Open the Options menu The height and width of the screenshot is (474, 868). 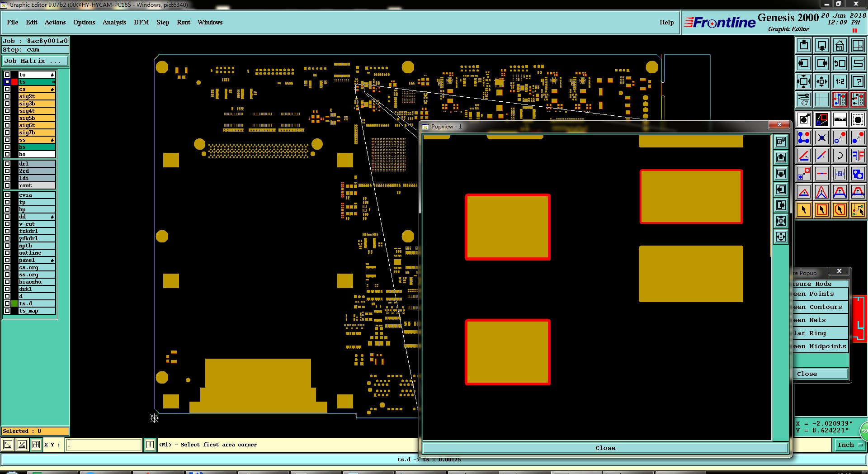pos(84,22)
